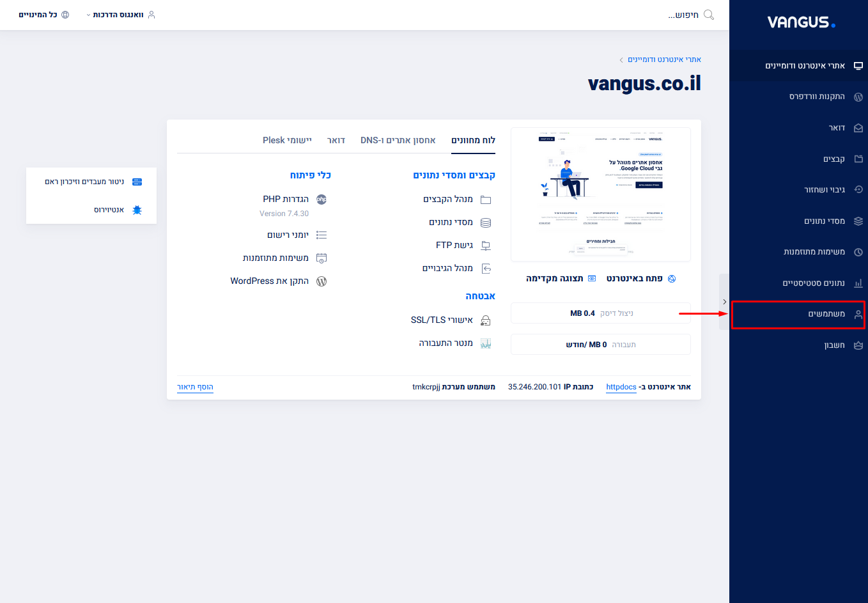The image size is (868, 603).
Task: Click the FTP access icon
Action: pos(486,246)
